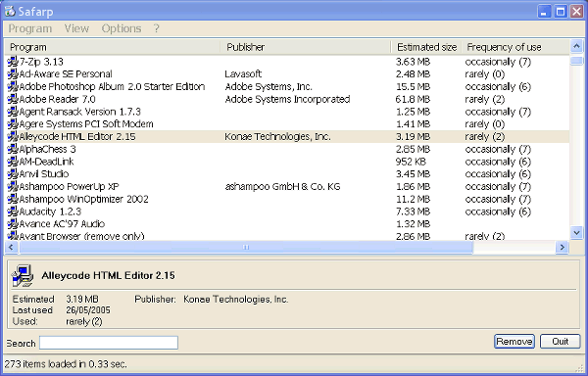This screenshot has width=588, height=376.
Task: Select the 7-Zip 3.13 program name
Action: 41,62
